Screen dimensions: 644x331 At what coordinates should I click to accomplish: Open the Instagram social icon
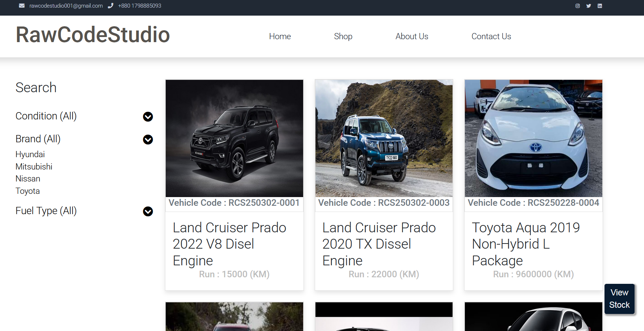point(578,6)
